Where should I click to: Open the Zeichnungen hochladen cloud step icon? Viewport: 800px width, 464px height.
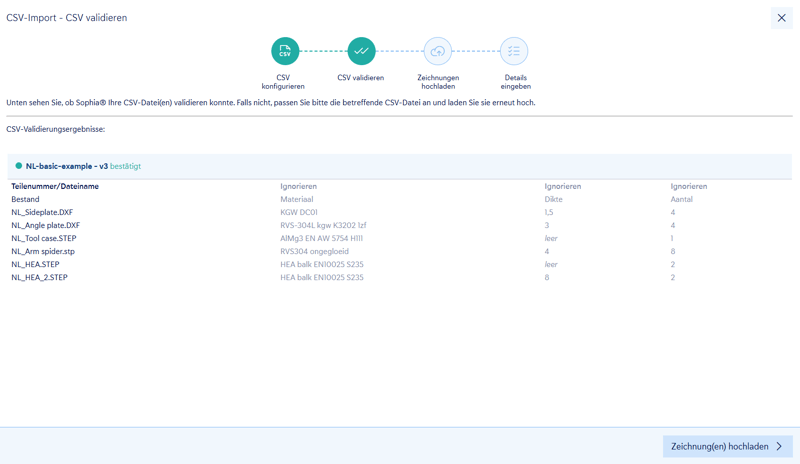438,51
